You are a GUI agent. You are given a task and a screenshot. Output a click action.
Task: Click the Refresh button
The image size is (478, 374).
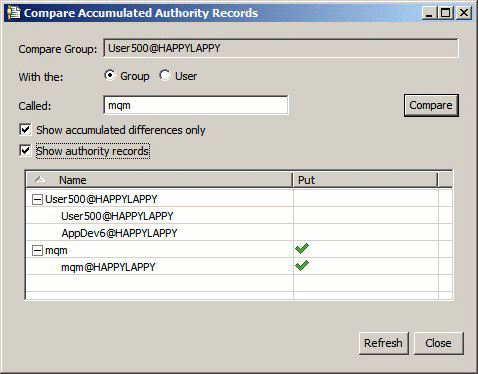[383, 343]
